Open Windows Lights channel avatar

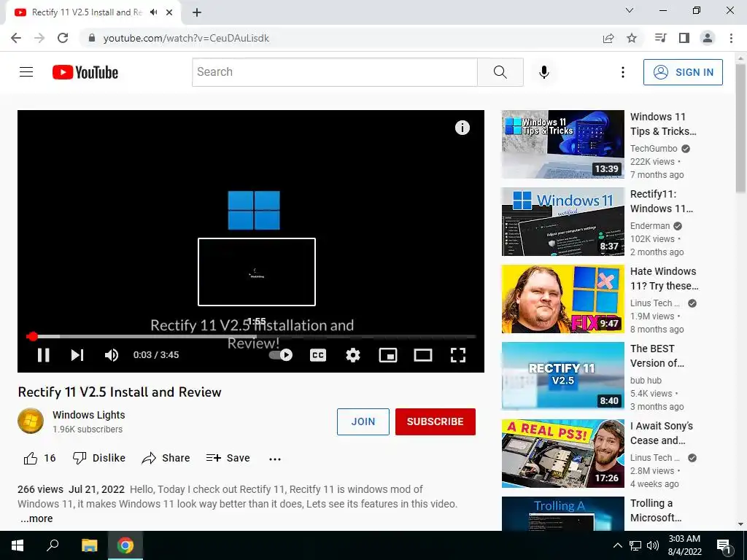click(x=31, y=421)
